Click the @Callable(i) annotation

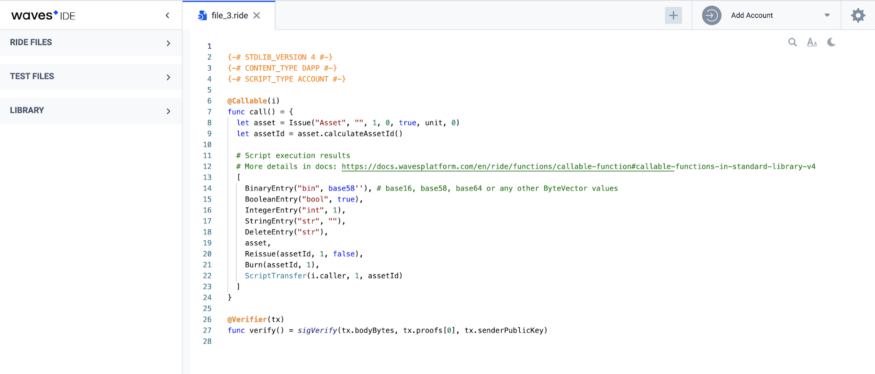[253, 101]
